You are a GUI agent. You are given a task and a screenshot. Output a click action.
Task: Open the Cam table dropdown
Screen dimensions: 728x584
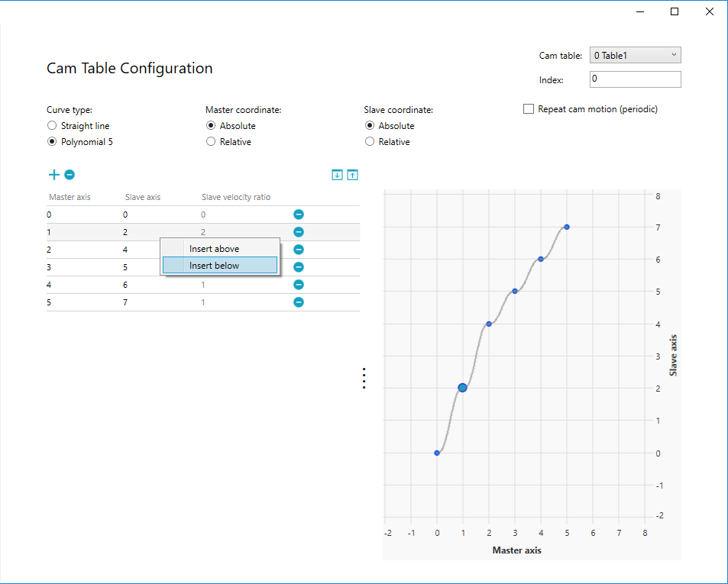[x=635, y=55]
